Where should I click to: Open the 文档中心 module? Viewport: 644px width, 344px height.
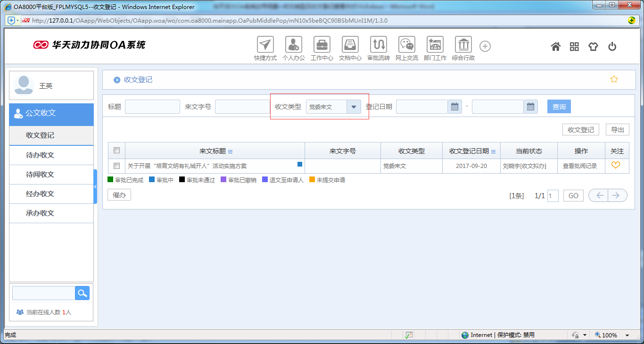(x=350, y=46)
